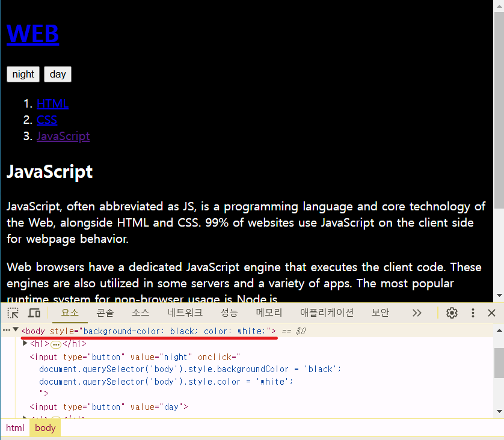Click the page vertical scrollbar thumb
This screenshot has width=504, height=440.
(499, 110)
